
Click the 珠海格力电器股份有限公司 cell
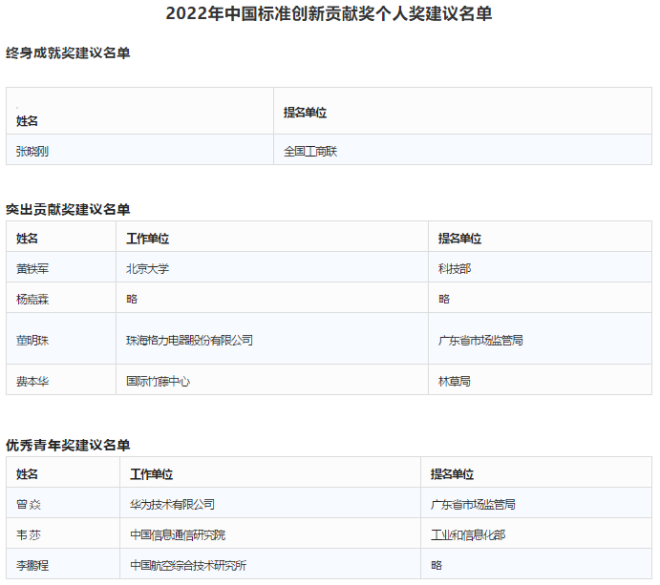coord(189,340)
